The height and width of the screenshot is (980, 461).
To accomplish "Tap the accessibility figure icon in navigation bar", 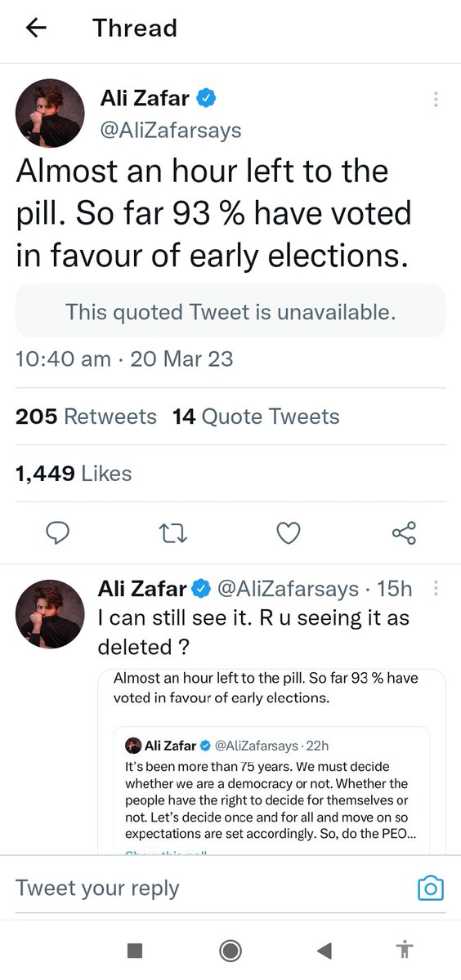I will click(404, 949).
